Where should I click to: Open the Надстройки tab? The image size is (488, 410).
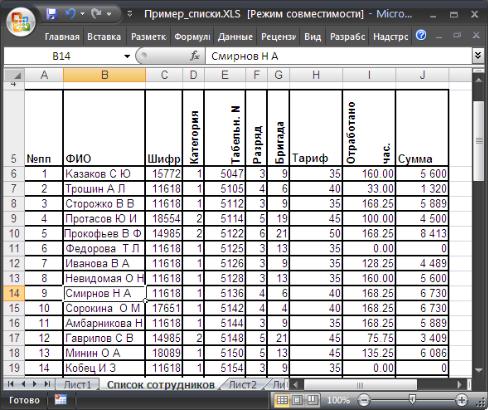(390, 36)
